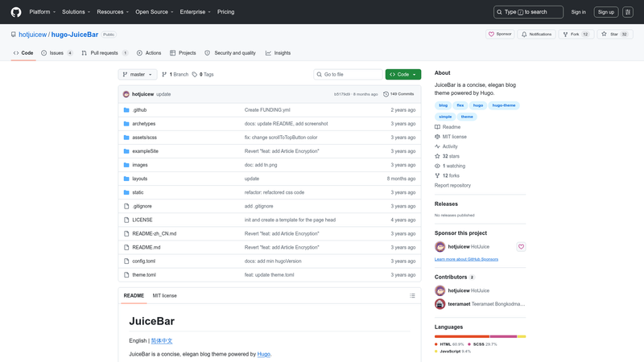Expand the Open Source menu
Image resolution: width=644 pixels, height=362 pixels.
click(x=155, y=12)
